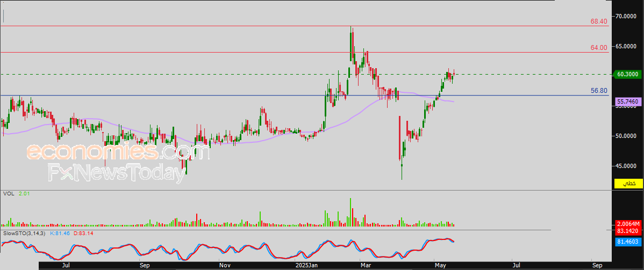The image size is (644, 270).
Task: Click the red 83.1420 stochastic D tag
Action: point(628,231)
